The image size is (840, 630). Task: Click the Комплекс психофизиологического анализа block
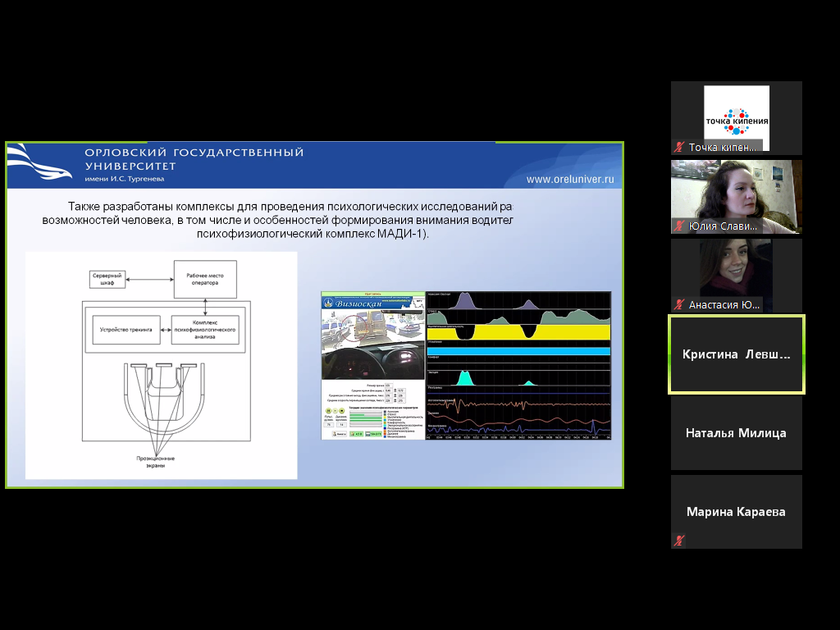coord(204,329)
